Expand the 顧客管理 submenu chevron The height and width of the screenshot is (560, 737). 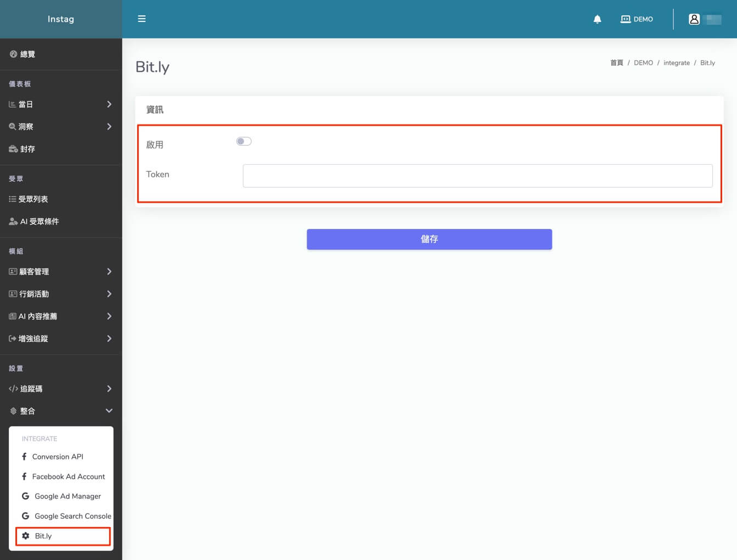click(109, 271)
